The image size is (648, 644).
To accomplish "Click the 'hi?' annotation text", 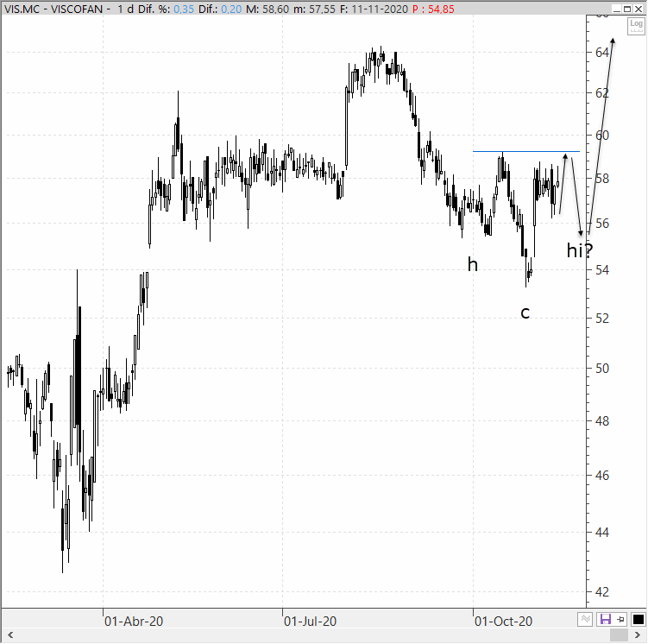I will pyautogui.click(x=579, y=250).
